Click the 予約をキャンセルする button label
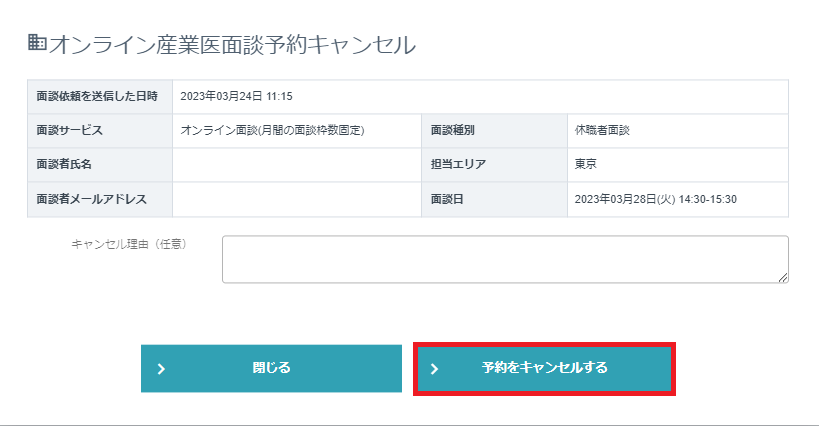 [x=544, y=368]
